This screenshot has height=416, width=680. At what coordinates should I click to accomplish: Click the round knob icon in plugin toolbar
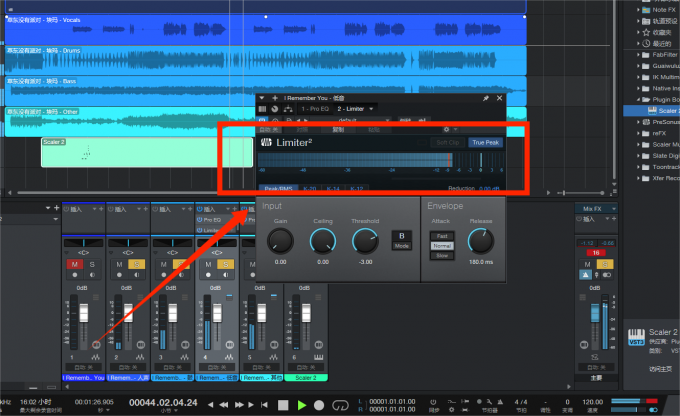pyautogui.click(x=275, y=109)
